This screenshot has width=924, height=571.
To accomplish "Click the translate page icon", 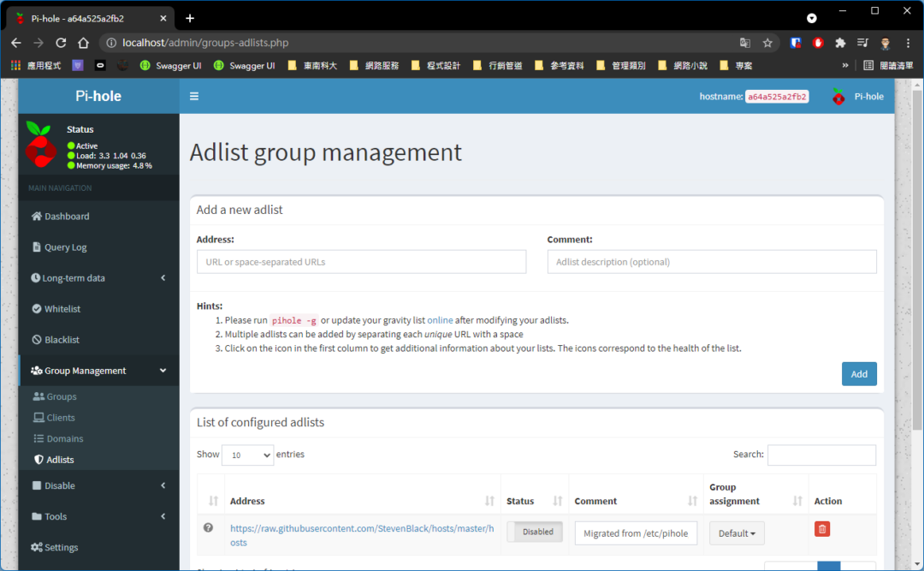I will [745, 43].
